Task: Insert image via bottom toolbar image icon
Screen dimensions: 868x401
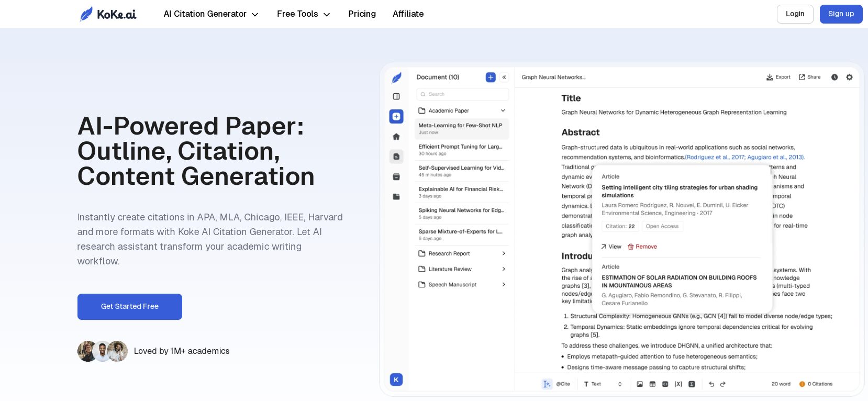Action: point(640,384)
